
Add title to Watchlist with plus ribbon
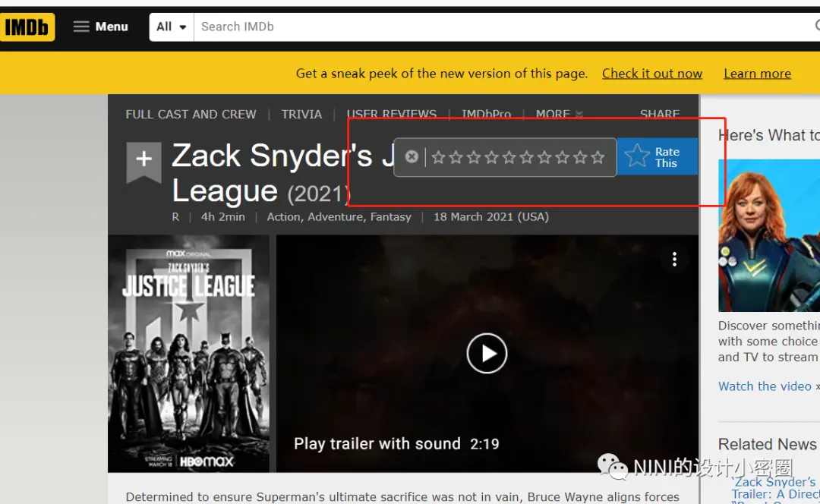click(x=143, y=162)
